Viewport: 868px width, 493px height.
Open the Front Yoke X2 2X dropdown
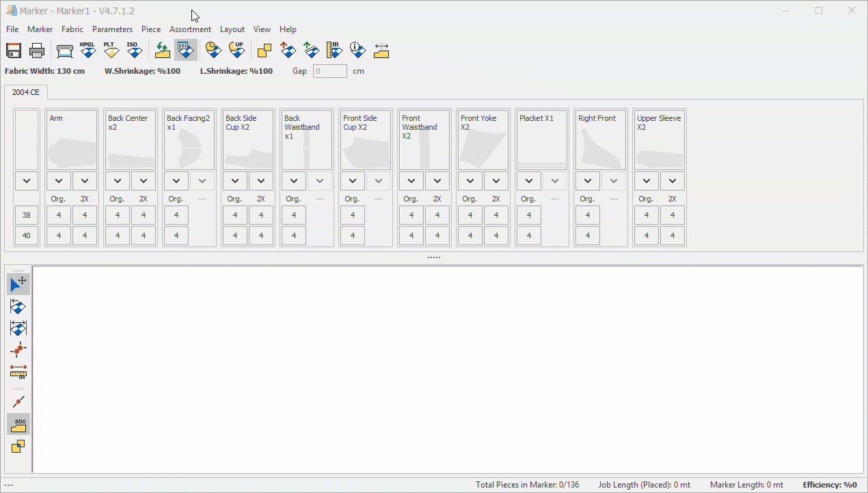point(496,181)
